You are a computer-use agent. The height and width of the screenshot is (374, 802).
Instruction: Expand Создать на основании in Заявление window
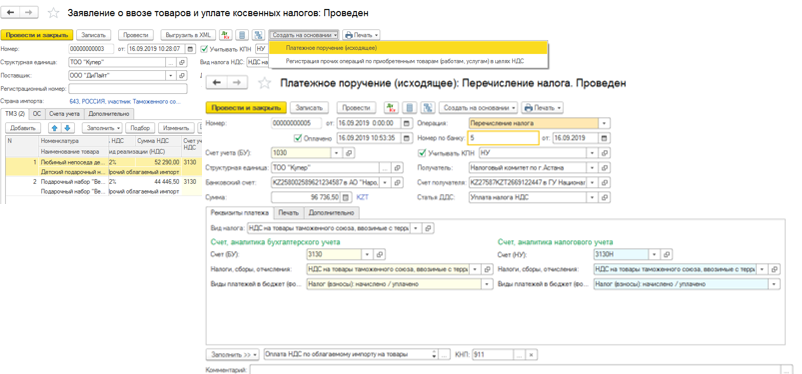coord(304,35)
